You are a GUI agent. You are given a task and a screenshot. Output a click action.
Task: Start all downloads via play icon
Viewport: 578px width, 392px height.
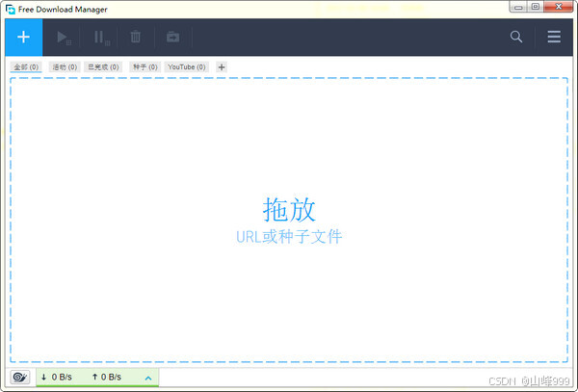(64, 38)
